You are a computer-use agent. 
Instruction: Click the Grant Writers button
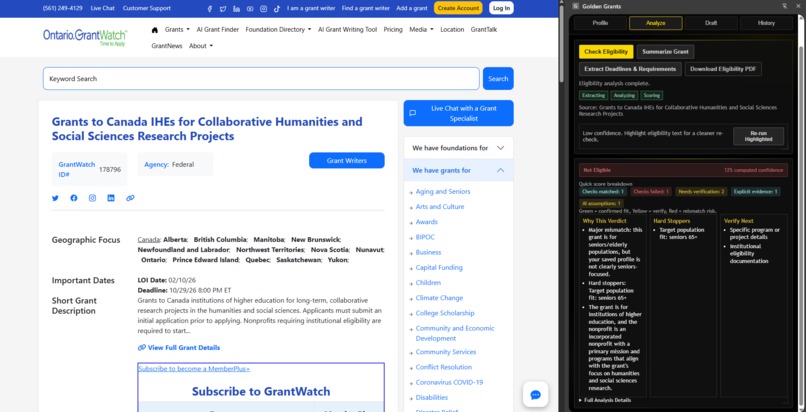[x=346, y=160]
